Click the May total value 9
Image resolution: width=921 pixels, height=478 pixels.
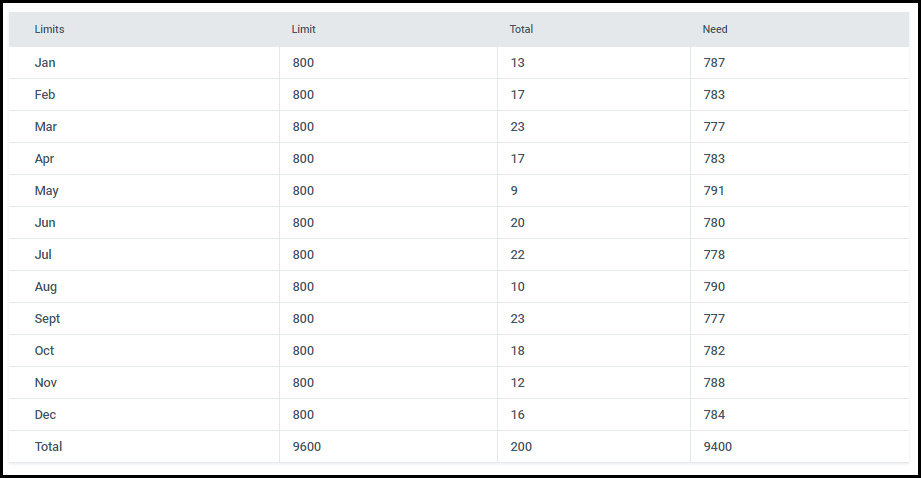point(514,191)
